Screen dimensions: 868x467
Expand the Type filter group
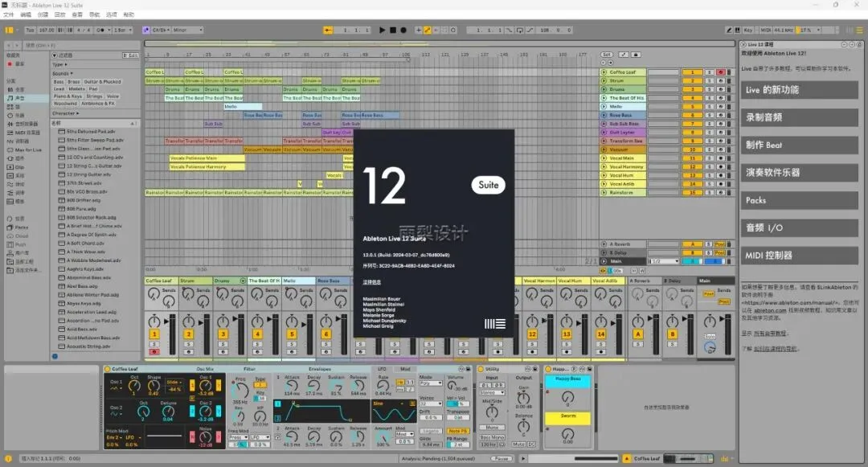pos(58,65)
